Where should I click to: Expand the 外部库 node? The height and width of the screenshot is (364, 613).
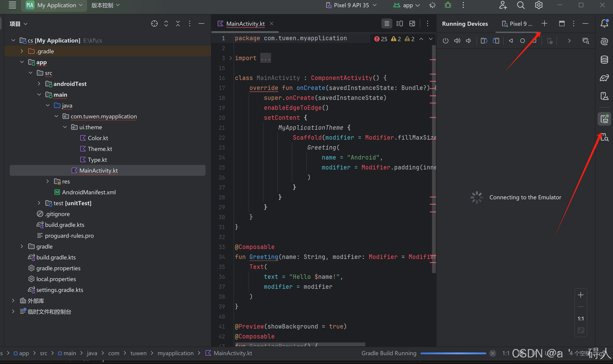[x=13, y=301]
